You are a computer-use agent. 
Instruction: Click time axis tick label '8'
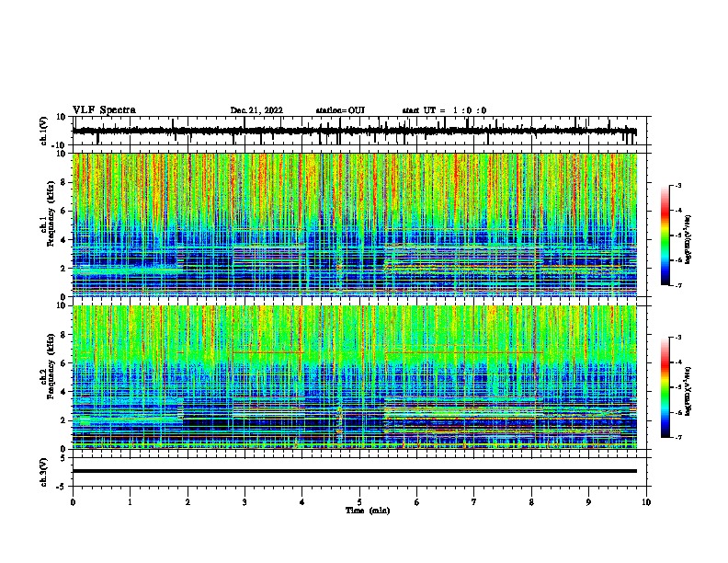531,502
